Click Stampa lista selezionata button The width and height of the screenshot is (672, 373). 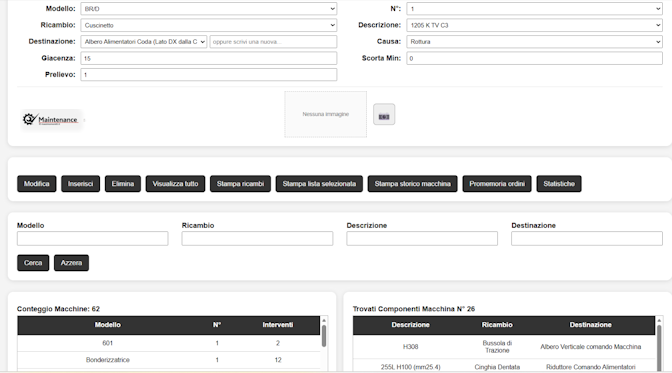pos(319,183)
